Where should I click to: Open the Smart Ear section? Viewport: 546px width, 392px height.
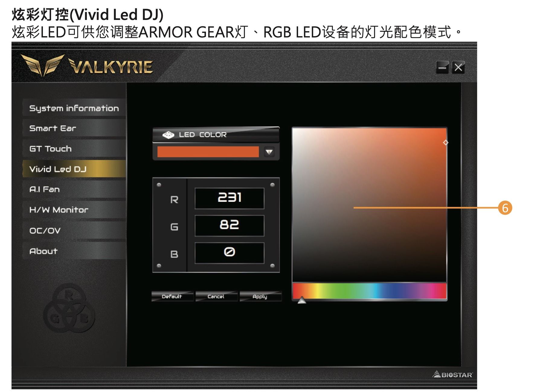74,128
